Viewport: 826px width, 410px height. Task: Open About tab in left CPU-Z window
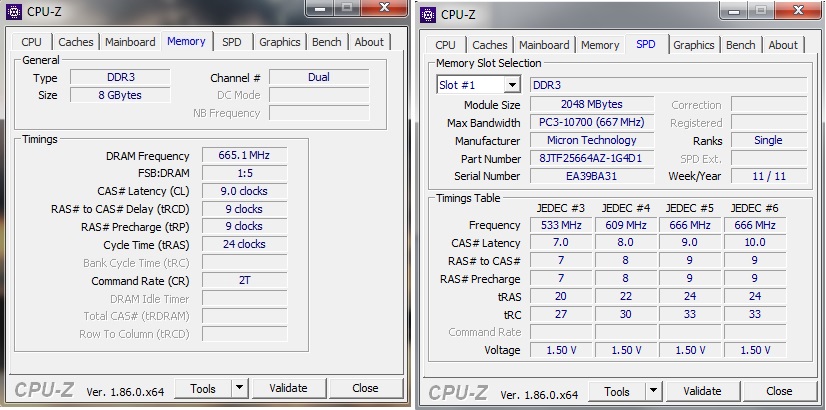369,42
